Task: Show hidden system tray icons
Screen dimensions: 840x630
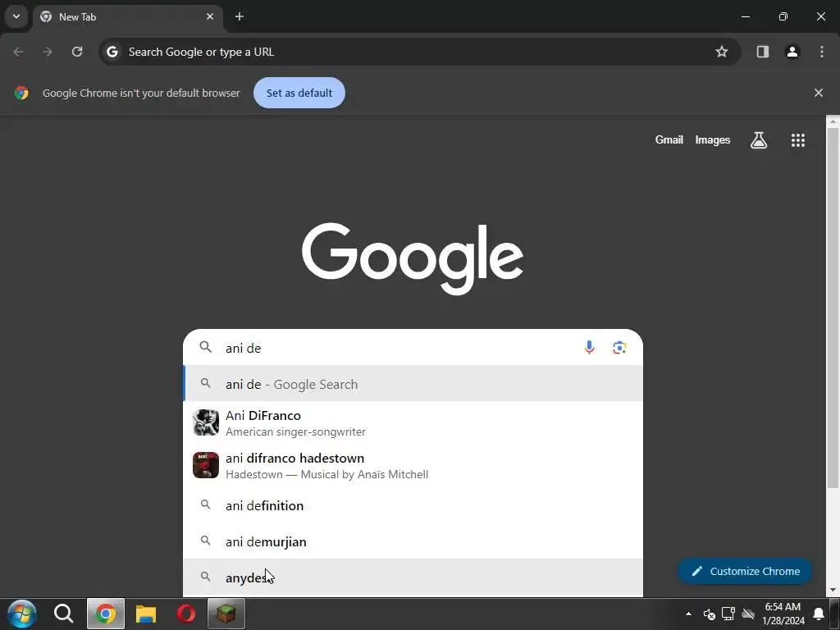Action: point(688,614)
